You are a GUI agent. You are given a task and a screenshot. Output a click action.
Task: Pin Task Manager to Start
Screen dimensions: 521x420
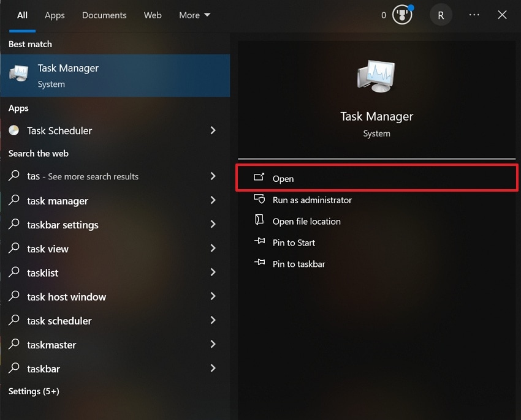click(293, 242)
